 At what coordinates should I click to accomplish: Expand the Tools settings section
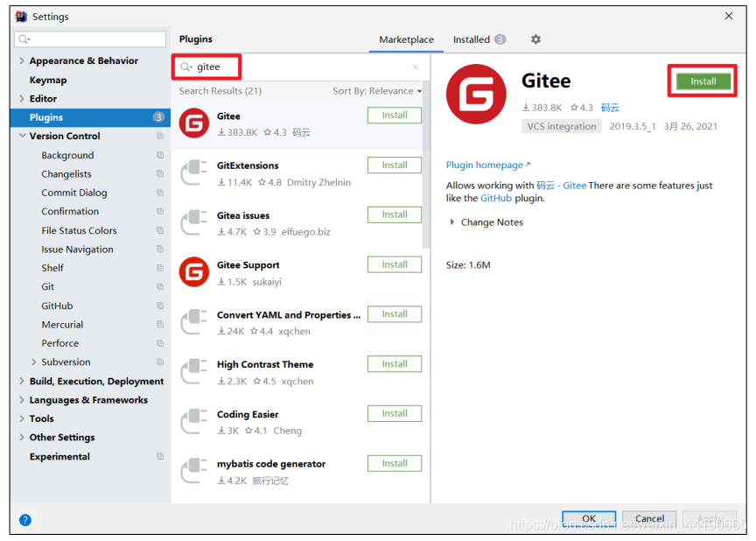point(22,418)
